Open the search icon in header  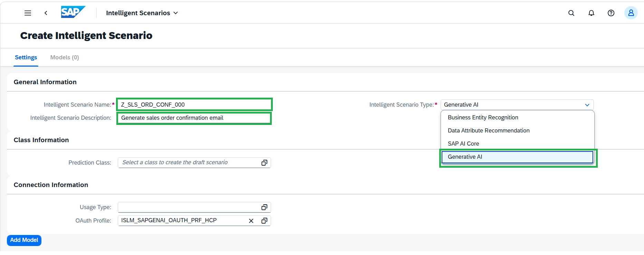pos(571,13)
